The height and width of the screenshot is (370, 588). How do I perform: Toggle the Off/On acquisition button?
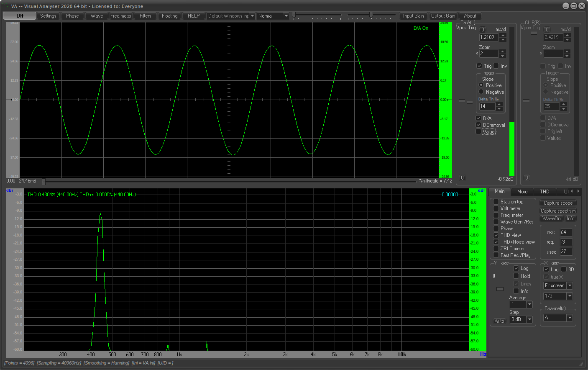pyautogui.click(x=20, y=16)
